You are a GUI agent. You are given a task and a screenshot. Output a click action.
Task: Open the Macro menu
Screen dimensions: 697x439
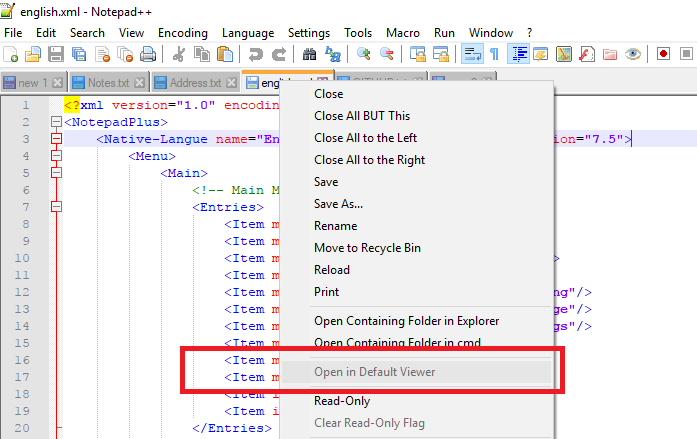(403, 33)
